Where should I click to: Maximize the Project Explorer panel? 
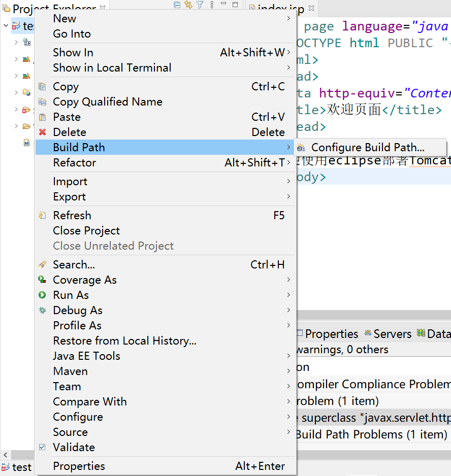pos(235,5)
